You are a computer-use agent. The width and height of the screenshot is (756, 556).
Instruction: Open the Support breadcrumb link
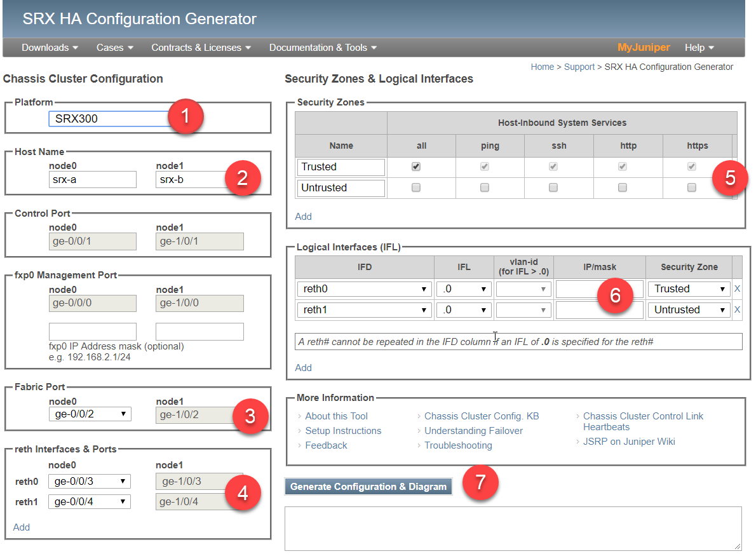pos(579,67)
